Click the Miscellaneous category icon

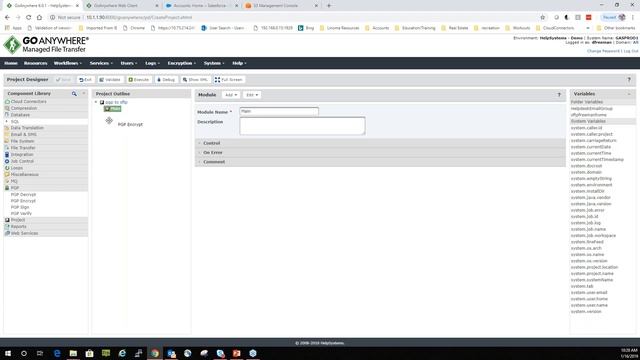[7, 174]
